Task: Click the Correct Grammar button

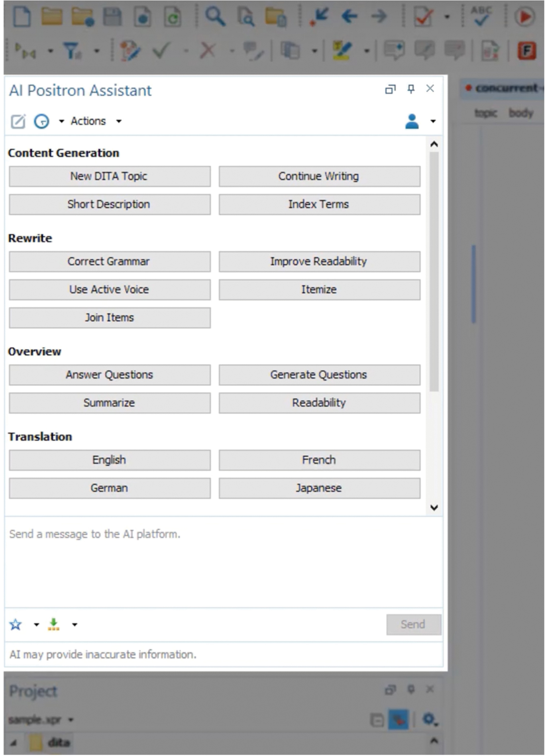Action: point(110,261)
